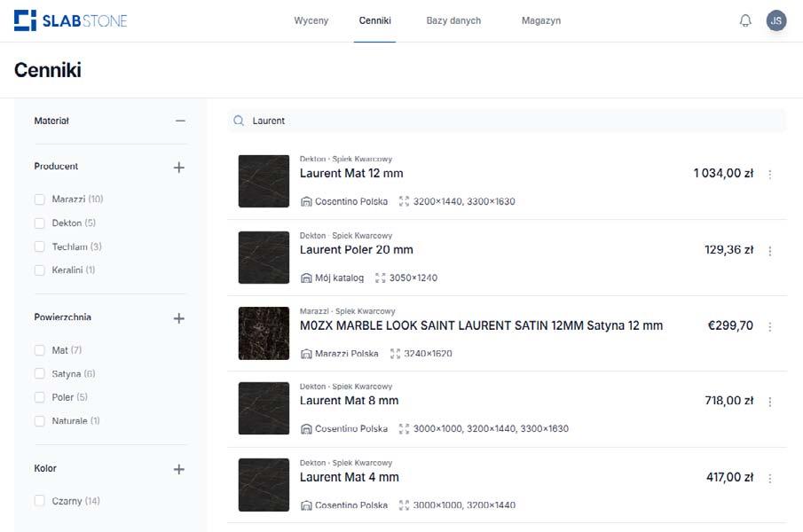Check the Czarny color filter
This screenshot has height=532, width=803.
(x=39, y=501)
